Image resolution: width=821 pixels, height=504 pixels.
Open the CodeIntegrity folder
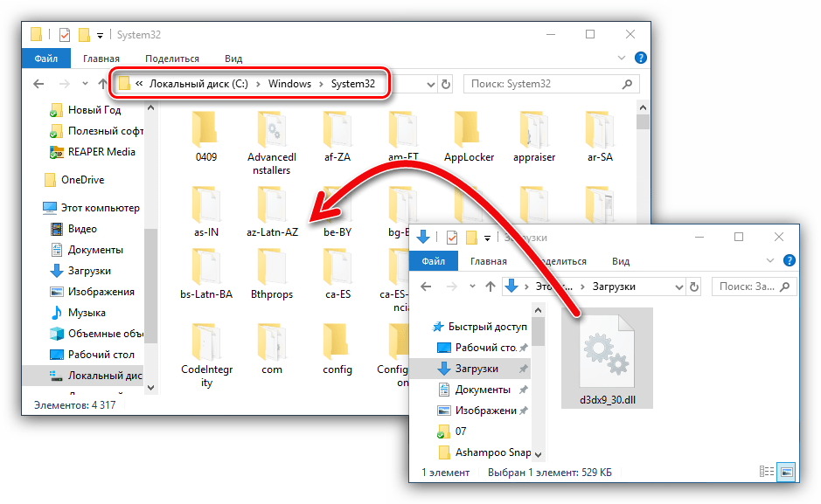(x=206, y=348)
